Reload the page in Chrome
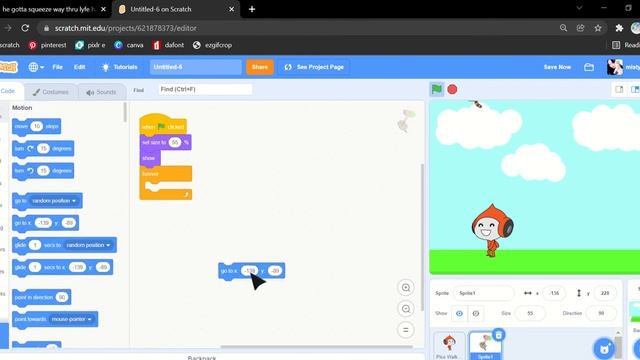The height and width of the screenshot is (360, 640). pyautogui.click(x=25, y=28)
